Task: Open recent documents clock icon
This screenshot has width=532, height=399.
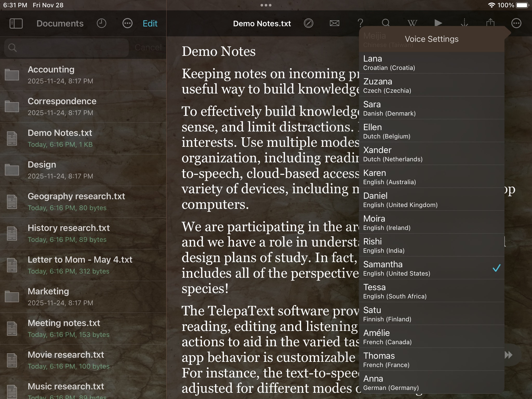Action: point(101,23)
